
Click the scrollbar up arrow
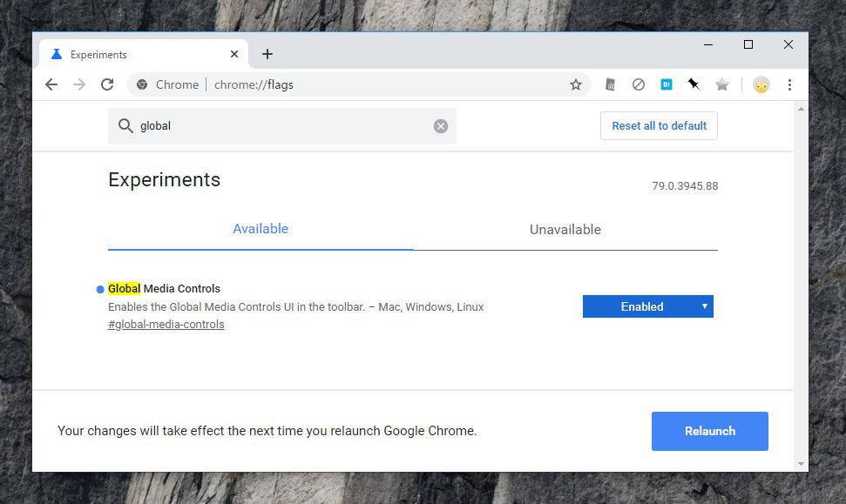pyautogui.click(x=801, y=109)
